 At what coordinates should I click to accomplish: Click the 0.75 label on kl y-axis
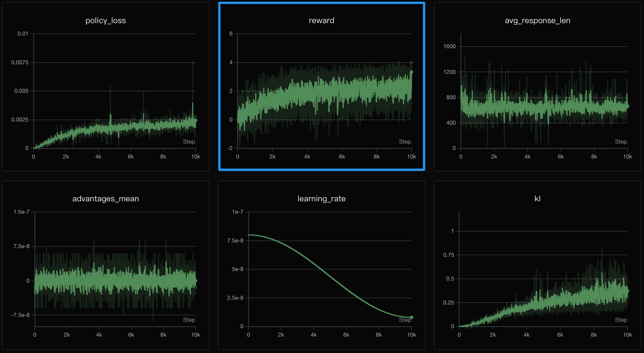(x=448, y=255)
